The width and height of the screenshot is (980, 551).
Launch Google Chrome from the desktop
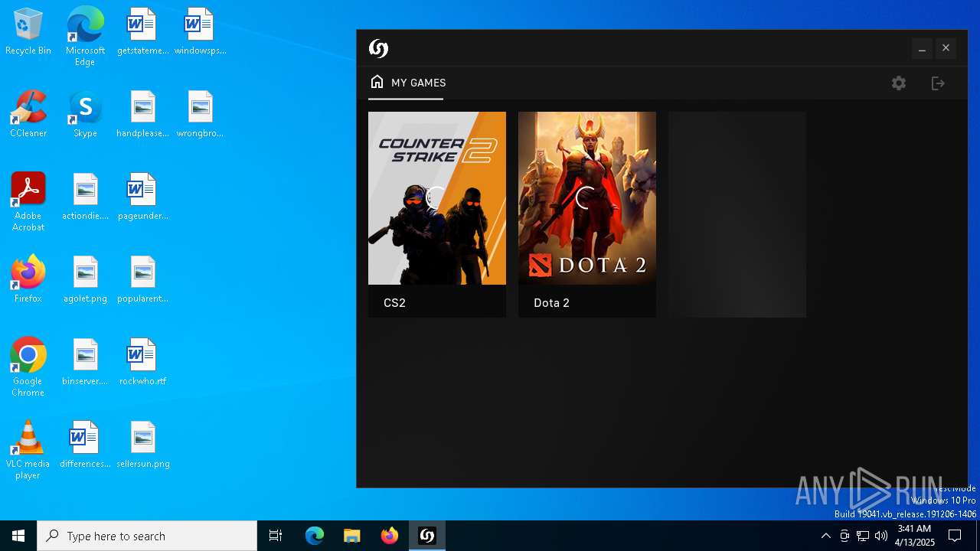(x=28, y=367)
